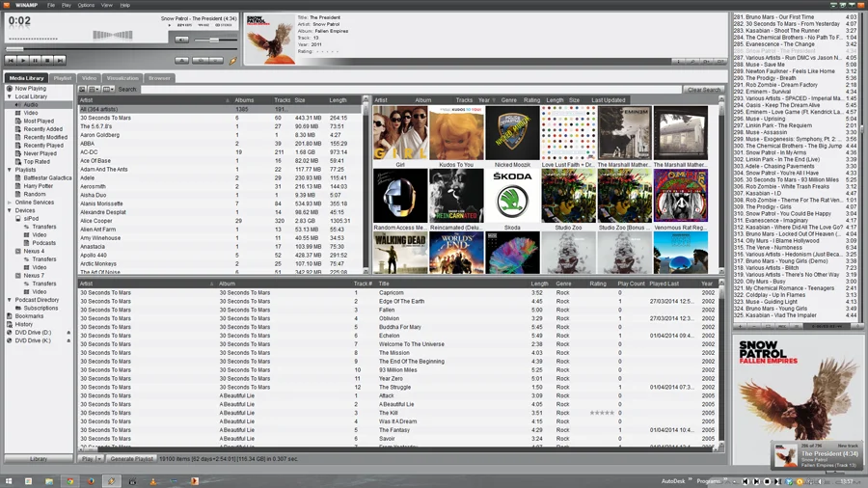868x488 pixels.
Task: Select Recently Added smart view
Action: click(43, 129)
